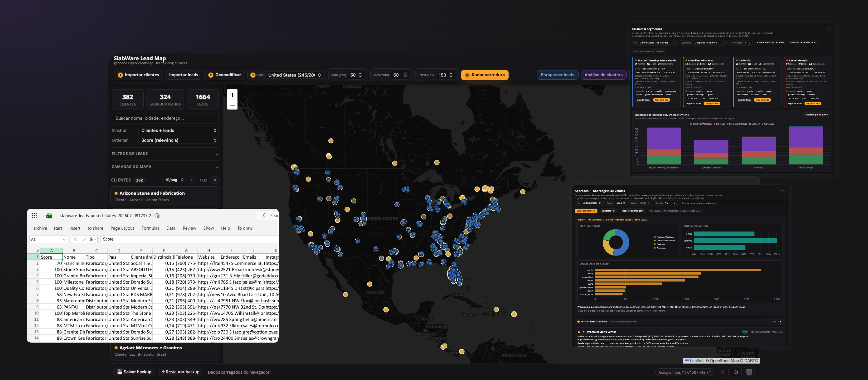Zoom in on the map
Image resolution: width=868 pixels, height=380 pixels.
[232, 95]
